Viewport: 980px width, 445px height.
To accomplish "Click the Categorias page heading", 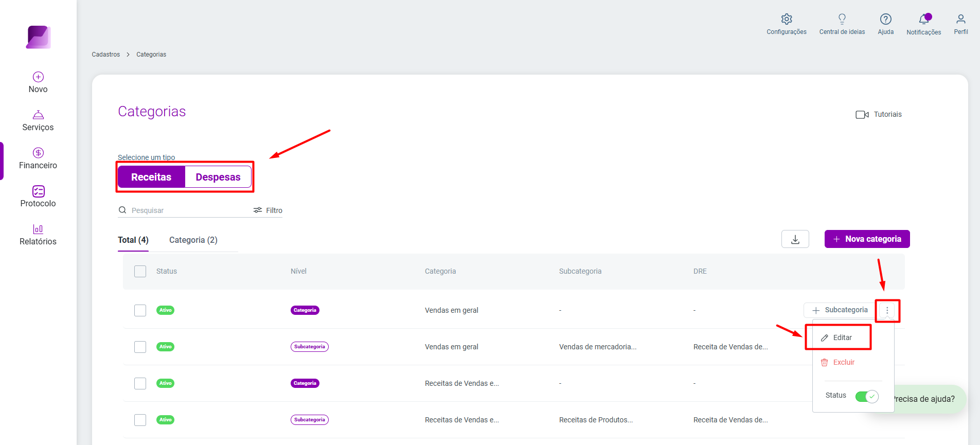I will (152, 112).
